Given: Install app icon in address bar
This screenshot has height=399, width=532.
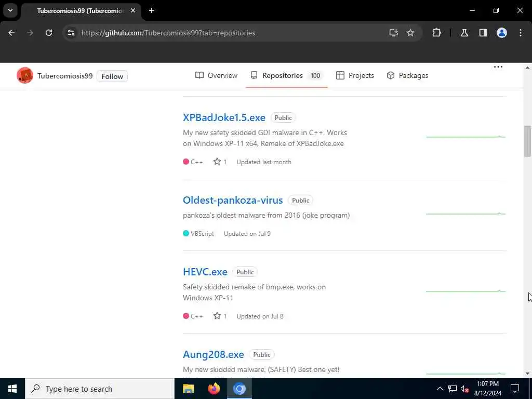Looking at the screenshot, I should (394, 33).
